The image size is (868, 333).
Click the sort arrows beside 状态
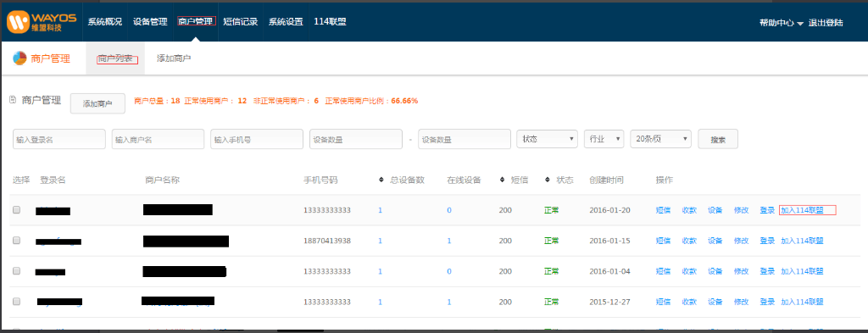pos(548,180)
